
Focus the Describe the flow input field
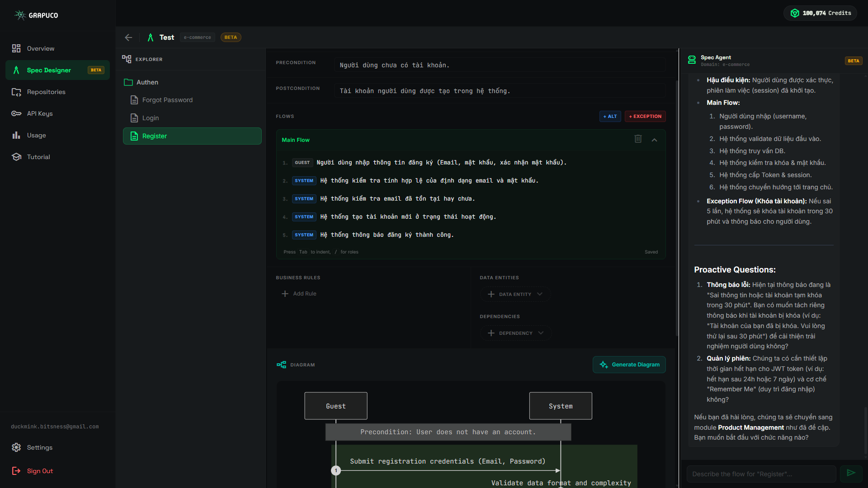click(x=761, y=474)
